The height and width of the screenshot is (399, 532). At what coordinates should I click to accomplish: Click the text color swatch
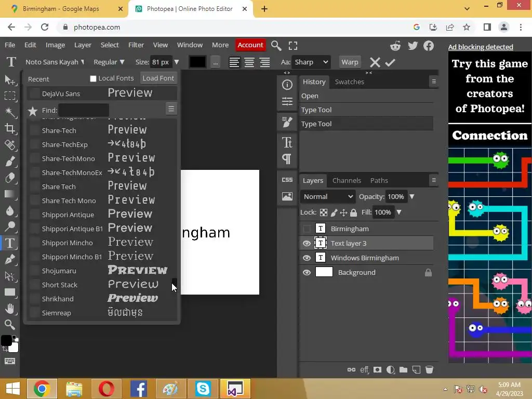(198, 62)
